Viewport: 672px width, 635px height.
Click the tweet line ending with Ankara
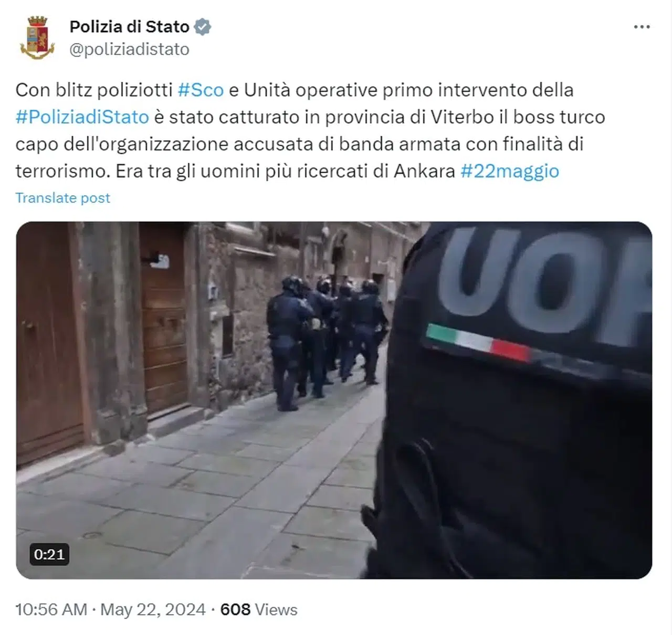click(287, 171)
